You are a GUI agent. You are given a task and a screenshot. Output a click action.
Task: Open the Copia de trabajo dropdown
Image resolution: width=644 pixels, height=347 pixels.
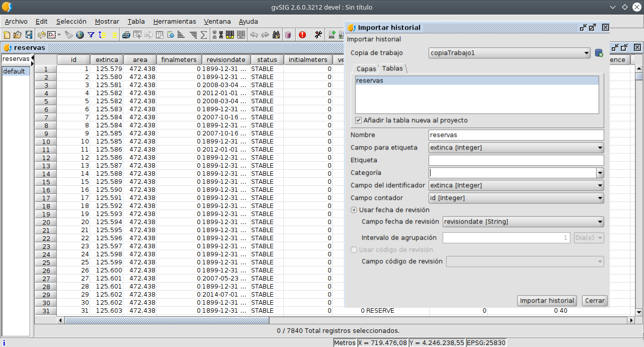coord(509,53)
